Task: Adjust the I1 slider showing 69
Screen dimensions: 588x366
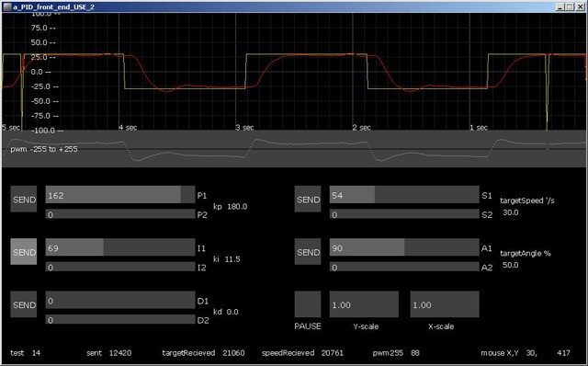Action: coord(120,247)
